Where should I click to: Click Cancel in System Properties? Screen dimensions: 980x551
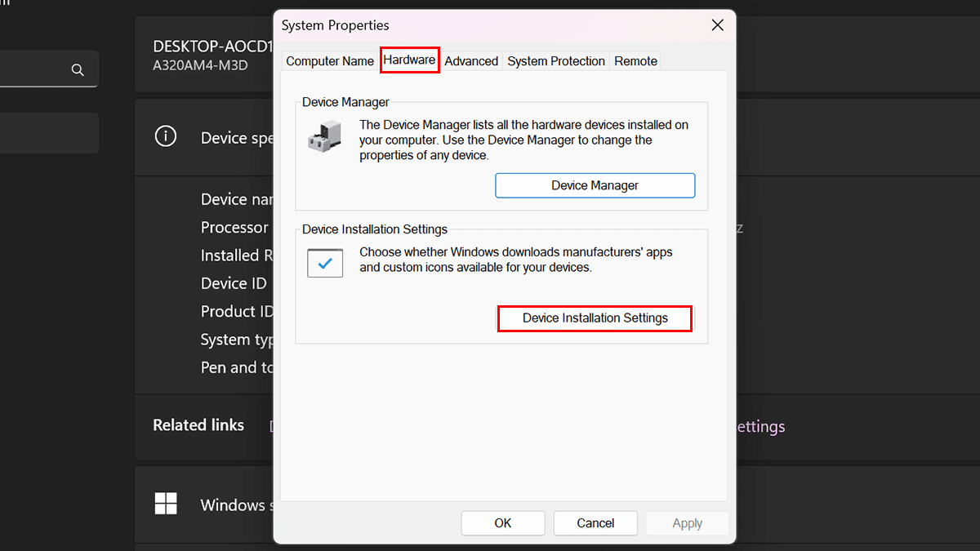(595, 523)
